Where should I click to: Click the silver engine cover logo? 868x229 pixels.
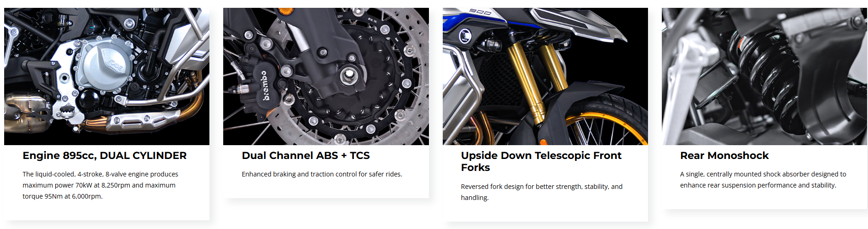click(116, 65)
